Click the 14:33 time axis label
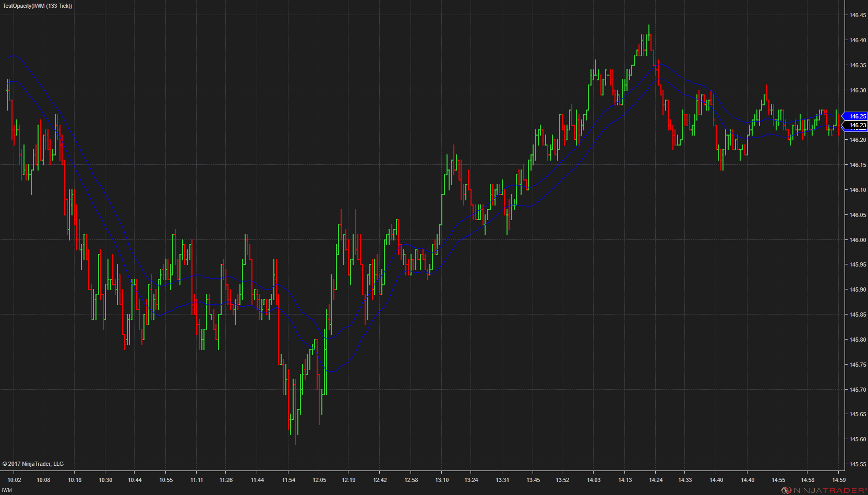Viewport: 868px width, 495px height. pyautogui.click(x=685, y=480)
